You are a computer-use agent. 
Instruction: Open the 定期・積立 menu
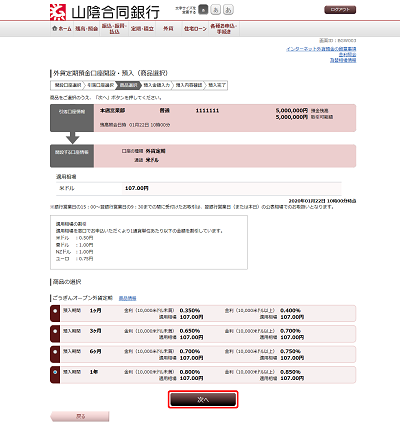click(142, 29)
